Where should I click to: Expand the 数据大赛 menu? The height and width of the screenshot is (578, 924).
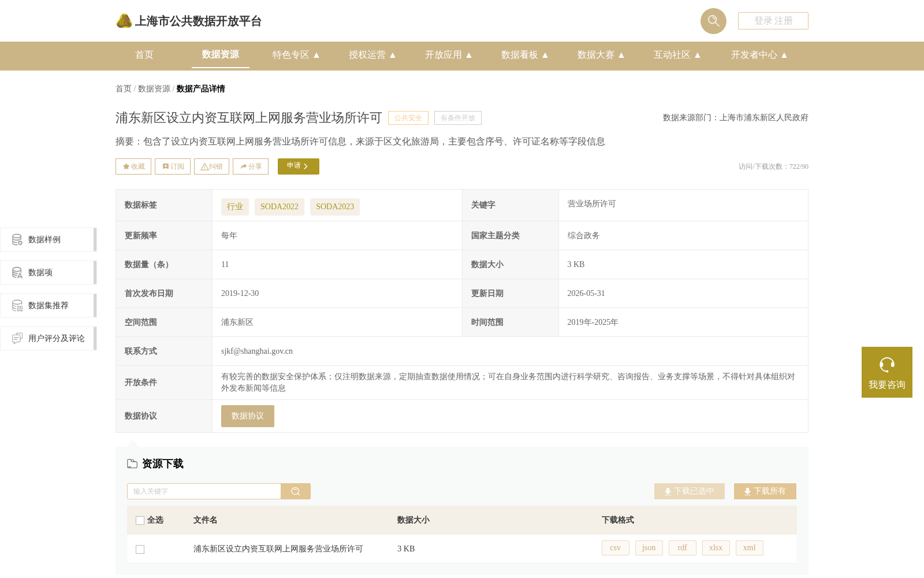(601, 55)
